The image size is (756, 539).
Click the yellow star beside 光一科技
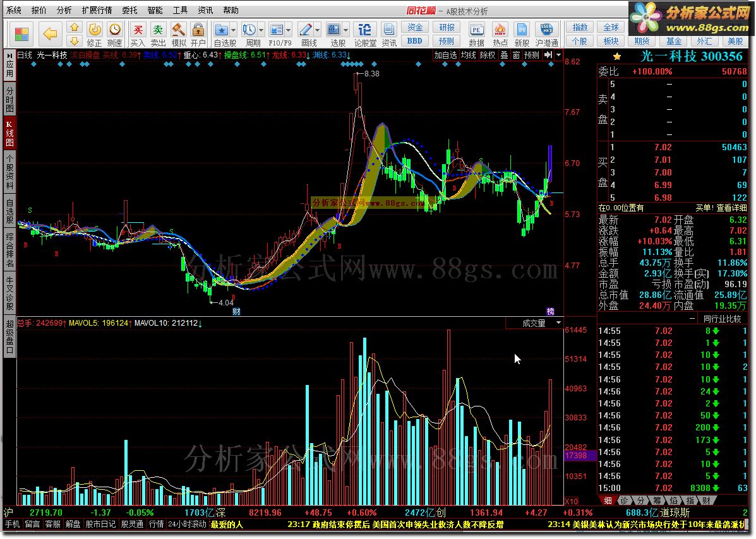click(616, 57)
